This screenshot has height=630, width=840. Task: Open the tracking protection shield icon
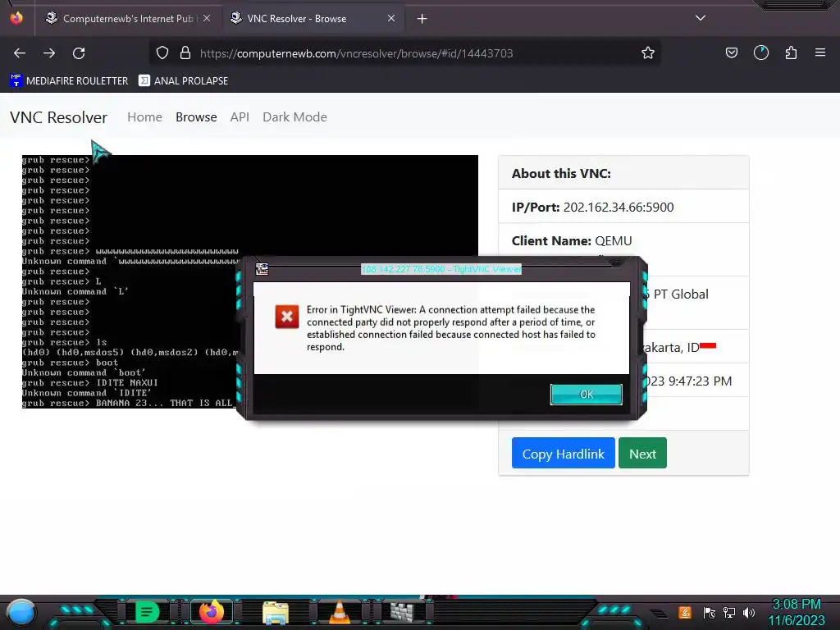(x=162, y=53)
